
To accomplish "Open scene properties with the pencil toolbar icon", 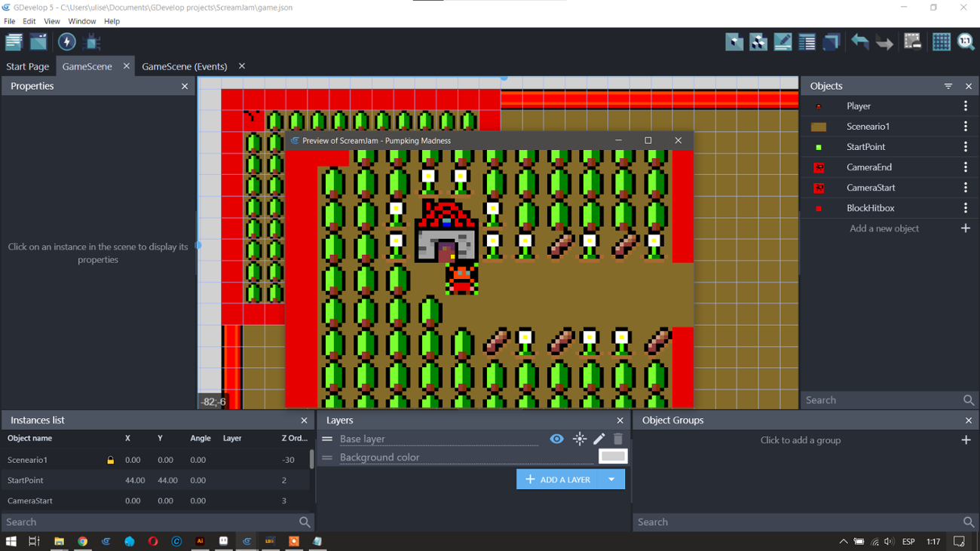I will point(782,41).
